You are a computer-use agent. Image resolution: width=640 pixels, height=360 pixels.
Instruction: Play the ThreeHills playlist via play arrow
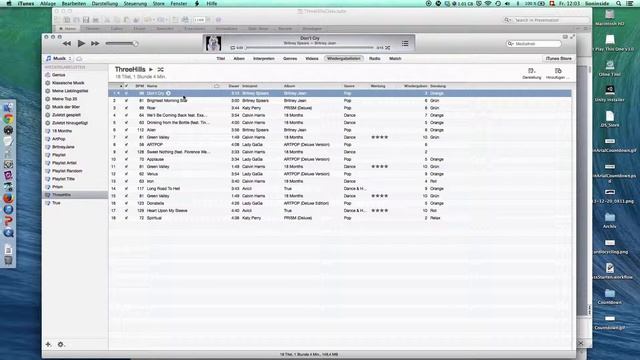(151, 70)
